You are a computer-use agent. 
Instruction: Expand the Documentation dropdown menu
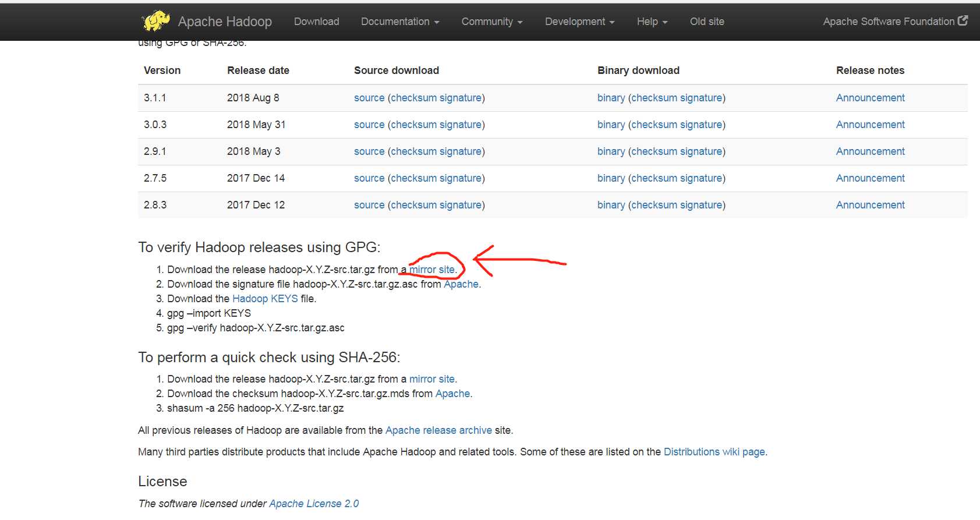tap(400, 22)
